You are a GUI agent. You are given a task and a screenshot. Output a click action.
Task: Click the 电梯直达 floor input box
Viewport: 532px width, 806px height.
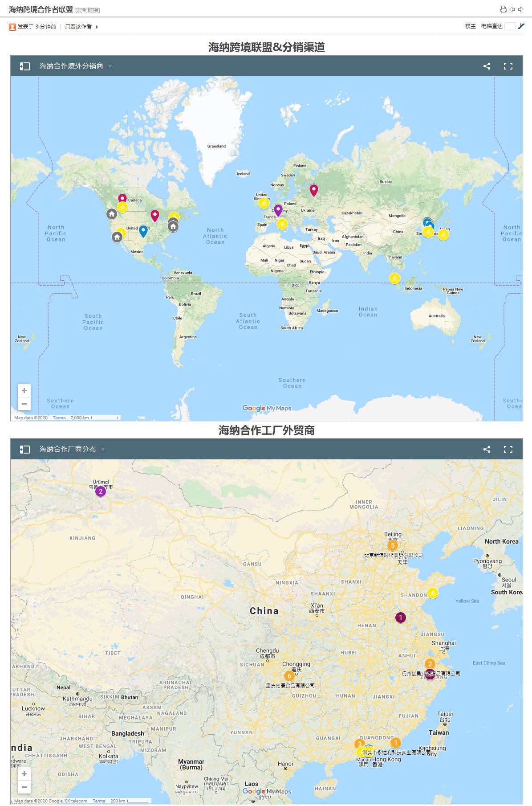[x=510, y=26]
